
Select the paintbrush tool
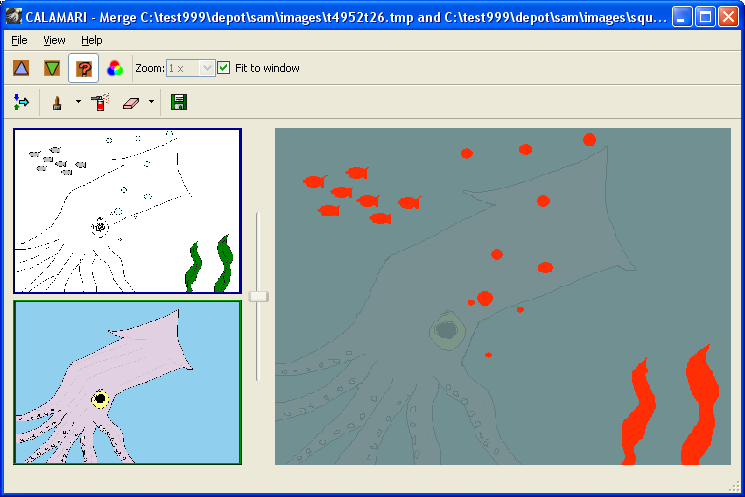[x=57, y=102]
